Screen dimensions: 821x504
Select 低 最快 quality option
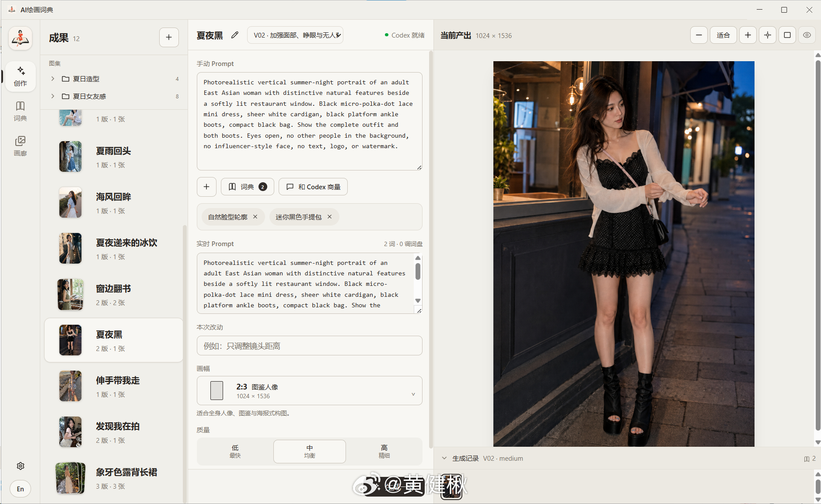235,452
